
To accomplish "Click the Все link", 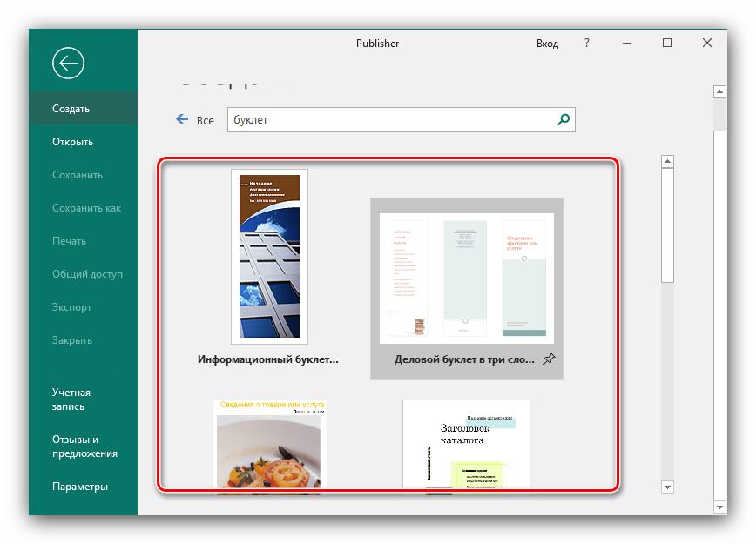I will tap(206, 120).
